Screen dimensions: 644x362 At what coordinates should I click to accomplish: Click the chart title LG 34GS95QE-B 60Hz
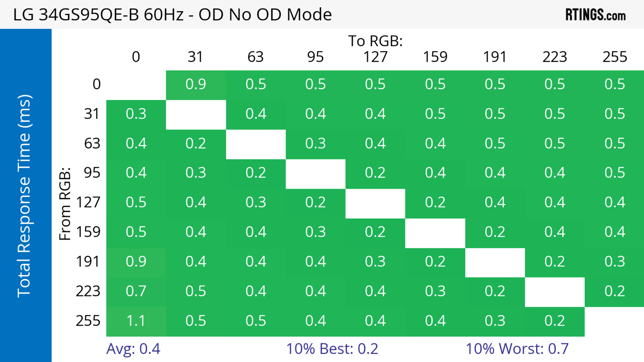coord(173,14)
